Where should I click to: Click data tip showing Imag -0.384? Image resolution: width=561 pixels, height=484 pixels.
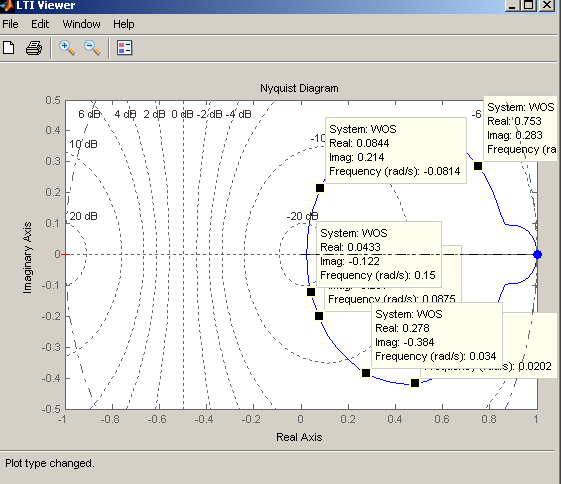click(437, 335)
